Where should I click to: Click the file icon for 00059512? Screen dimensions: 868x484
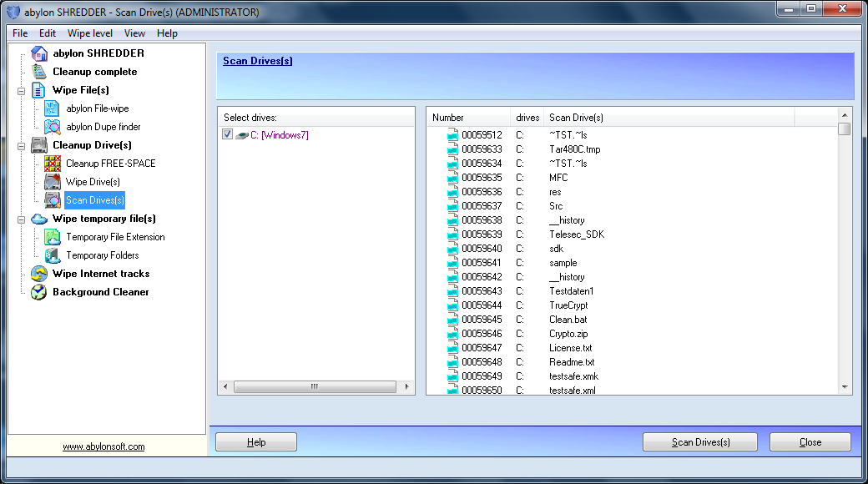pyautogui.click(x=453, y=134)
